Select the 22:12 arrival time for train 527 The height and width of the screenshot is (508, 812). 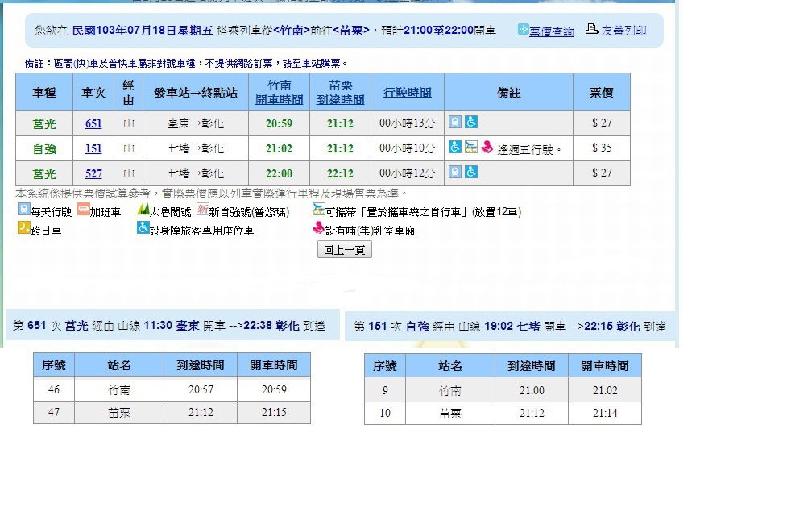340,173
